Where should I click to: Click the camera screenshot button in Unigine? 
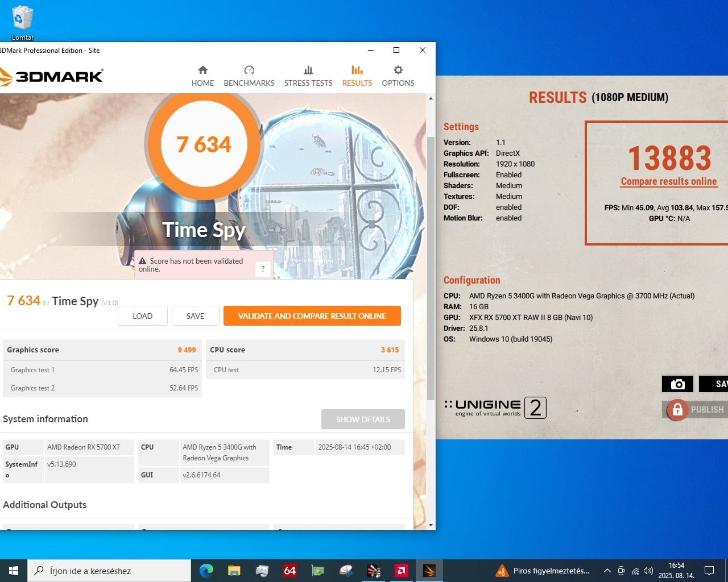(677, 384)
